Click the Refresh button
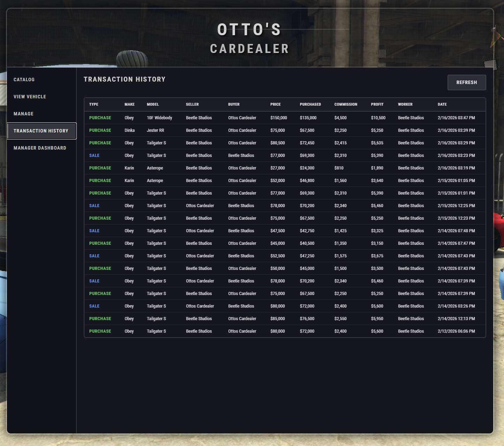Image resolution: width=504 pixels, height=446 pixels. tap(467, 82)
